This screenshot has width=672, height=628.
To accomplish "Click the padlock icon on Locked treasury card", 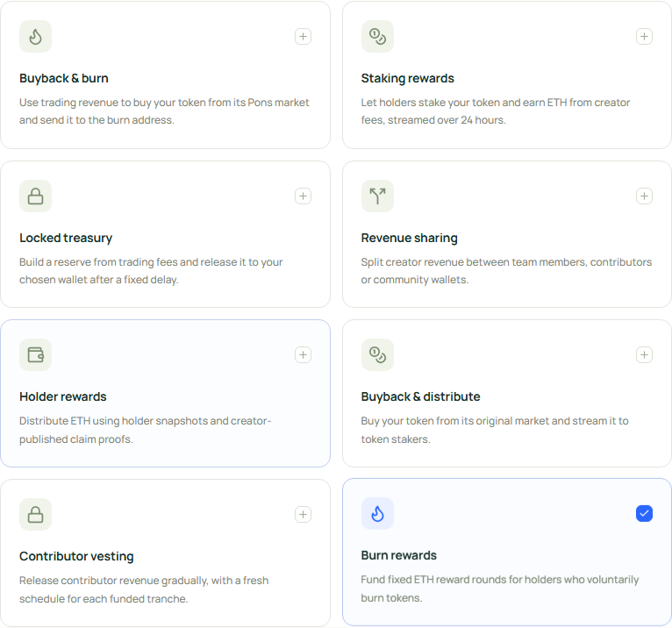I will 36,196.
